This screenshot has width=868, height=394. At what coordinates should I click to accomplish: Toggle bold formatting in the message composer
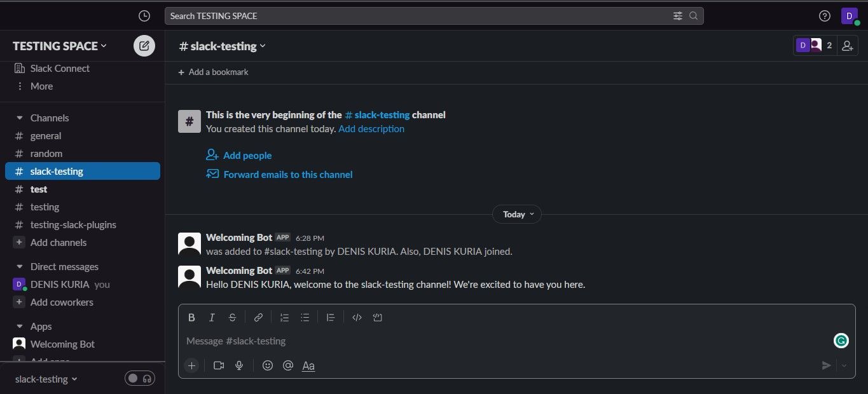coord(191,317)
